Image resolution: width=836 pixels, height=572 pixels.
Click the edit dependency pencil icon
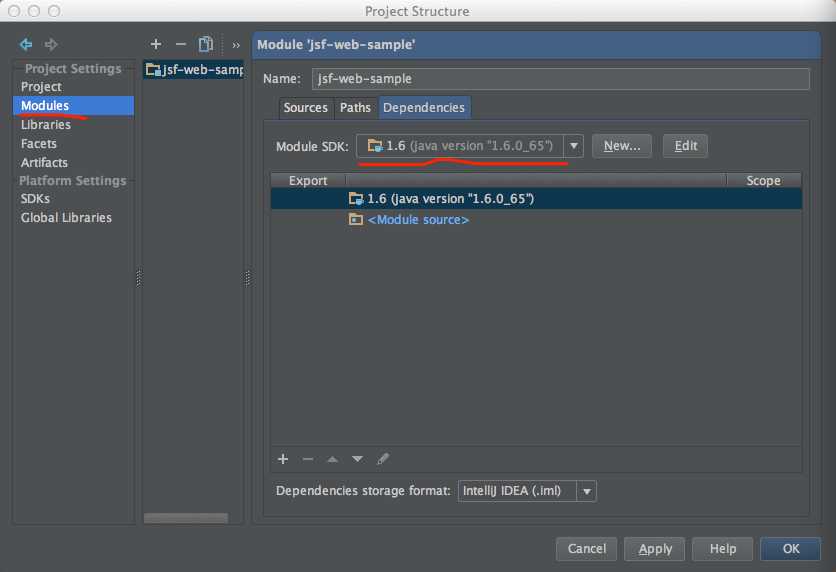(x=383, y=459)
